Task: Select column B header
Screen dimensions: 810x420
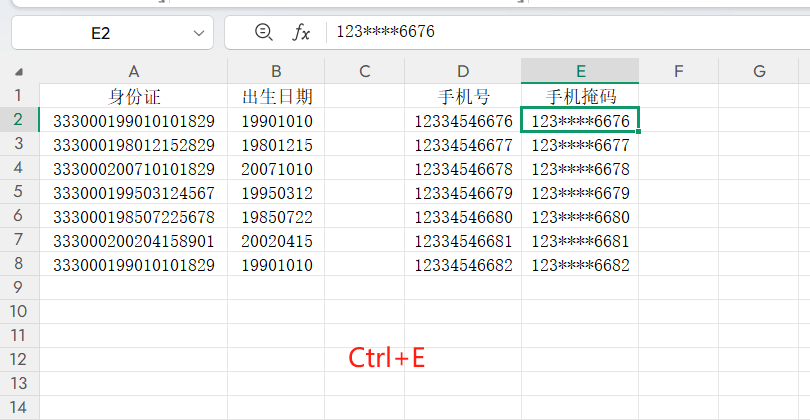Action: click(276, 71)
